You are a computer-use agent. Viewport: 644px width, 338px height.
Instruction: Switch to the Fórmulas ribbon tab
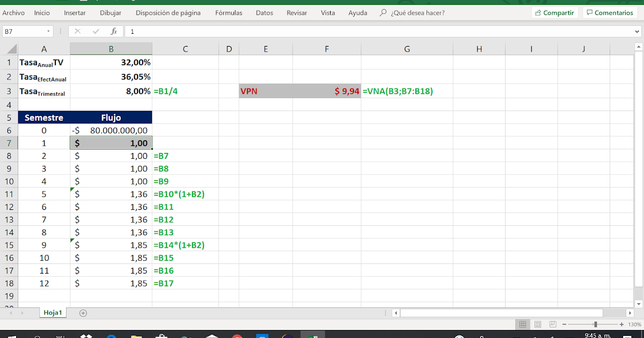coord(229,12)
